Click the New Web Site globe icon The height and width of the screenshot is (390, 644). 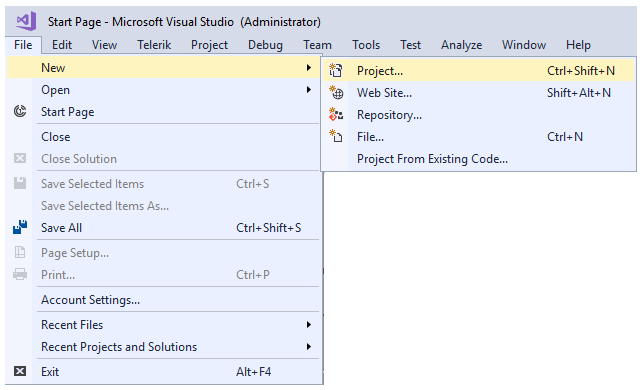[336, 93]
